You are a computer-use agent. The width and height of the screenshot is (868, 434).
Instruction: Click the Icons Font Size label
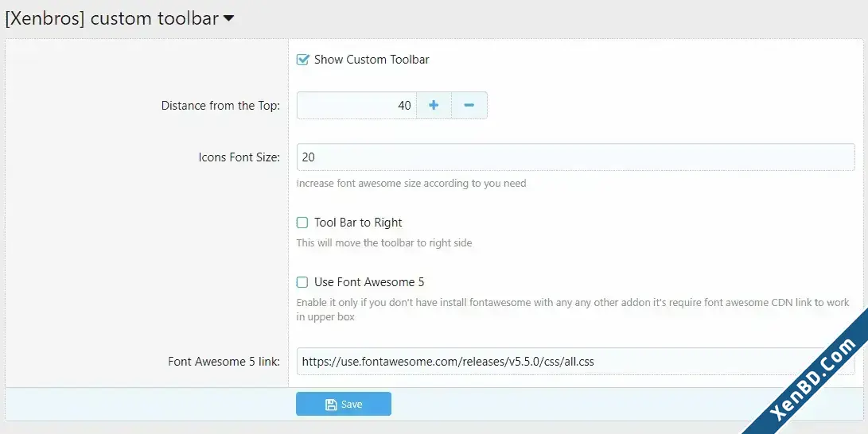point(239,157)
